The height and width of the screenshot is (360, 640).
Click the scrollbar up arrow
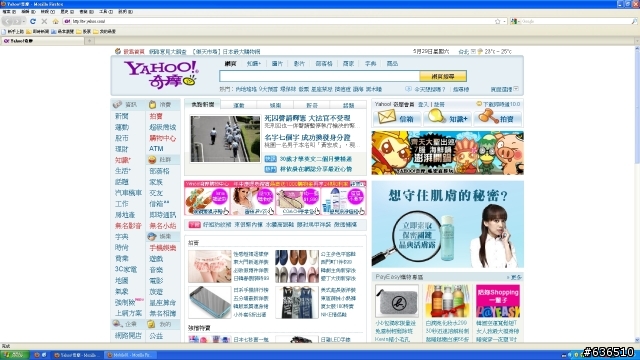[x=637, y=48]
